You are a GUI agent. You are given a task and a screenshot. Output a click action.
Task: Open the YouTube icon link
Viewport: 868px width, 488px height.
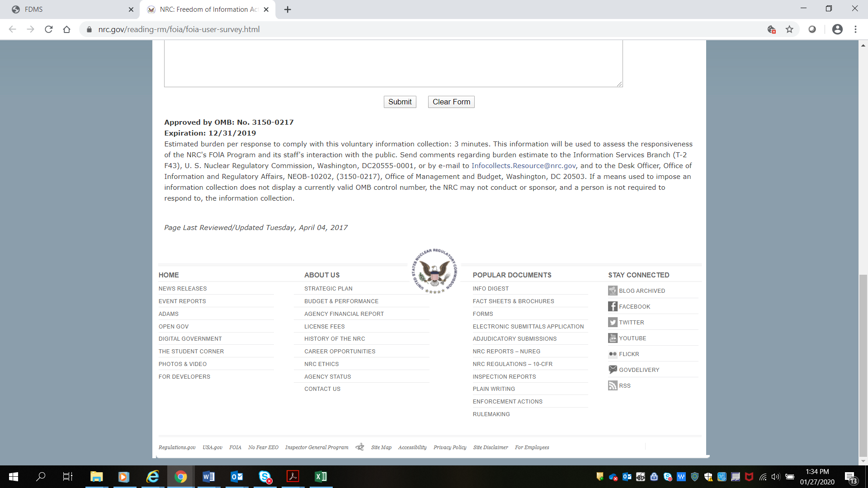[x=613, y=338]
